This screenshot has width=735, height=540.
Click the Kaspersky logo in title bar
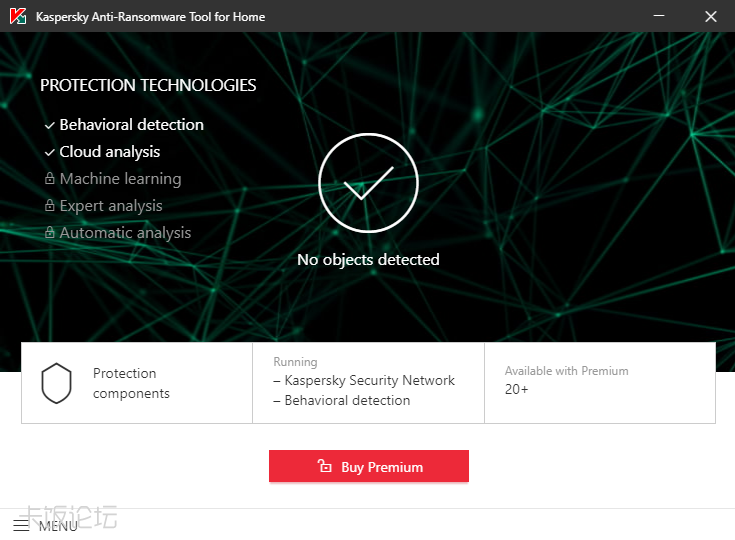[18, 16]
